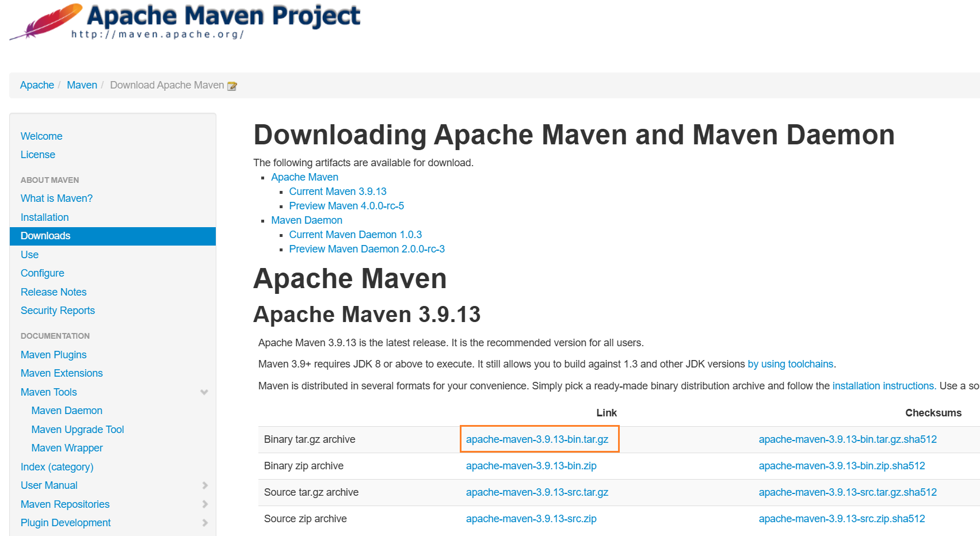Open What is Maven? in the sidebar
980x536 pixels.
56,198
